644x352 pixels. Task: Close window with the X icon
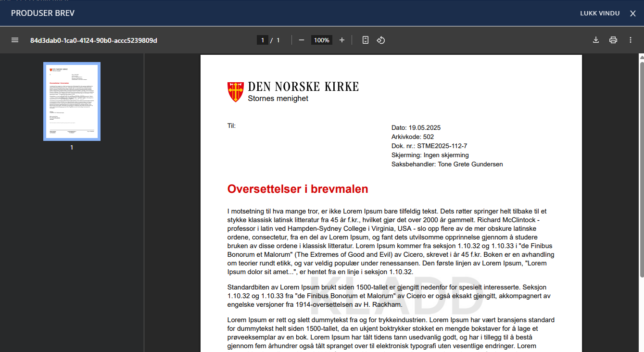click(x=633, y=13)
